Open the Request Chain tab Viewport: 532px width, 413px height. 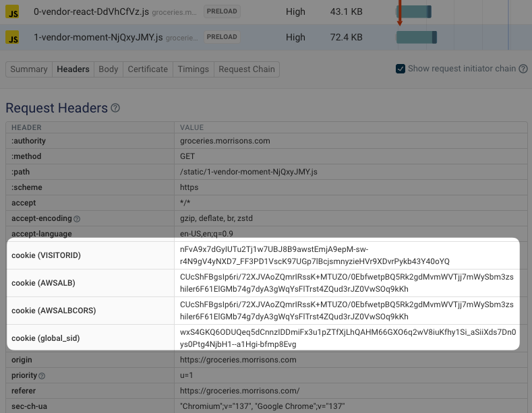point(247,69)
